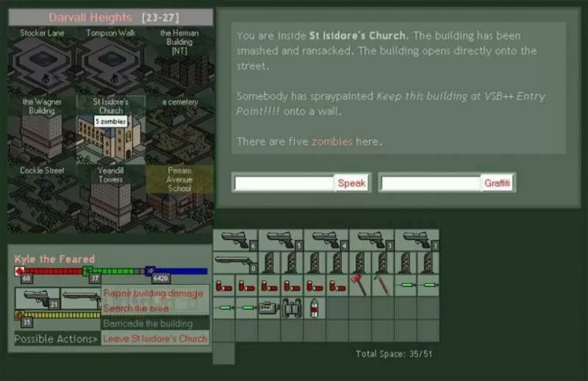This screenshot has width=588, height=381.
Task: Move to the Tompson Walk map tile
Action: (x=111, y=60)
